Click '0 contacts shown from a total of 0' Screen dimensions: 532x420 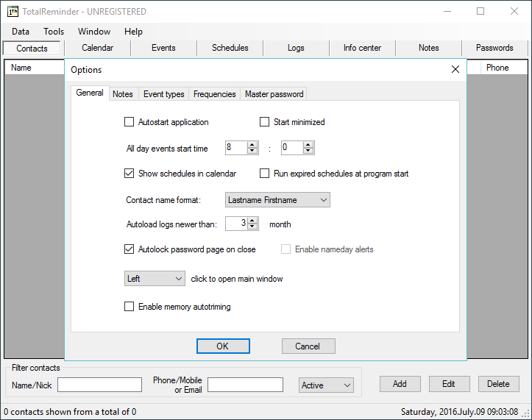pos(70,412)
